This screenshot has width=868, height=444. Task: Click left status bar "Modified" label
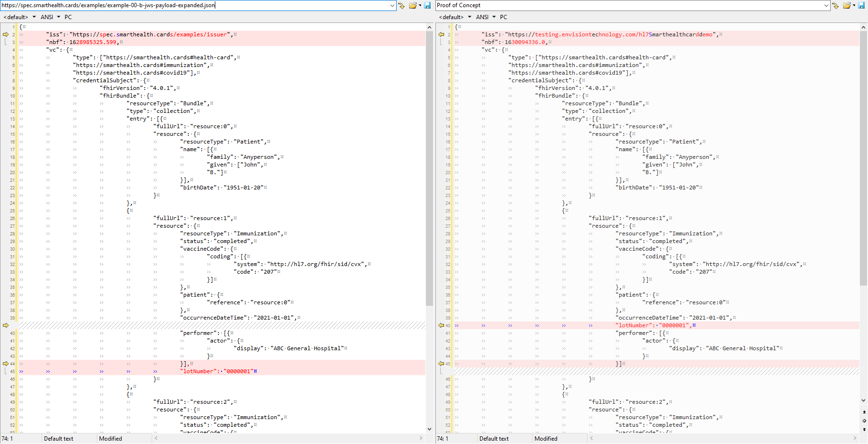pos(111,439)
